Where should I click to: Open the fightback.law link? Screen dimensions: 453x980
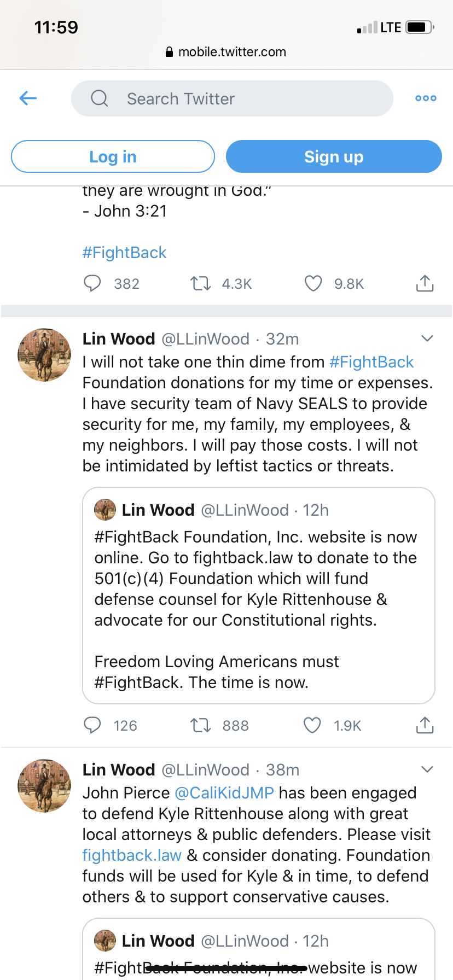pos(132,855)
